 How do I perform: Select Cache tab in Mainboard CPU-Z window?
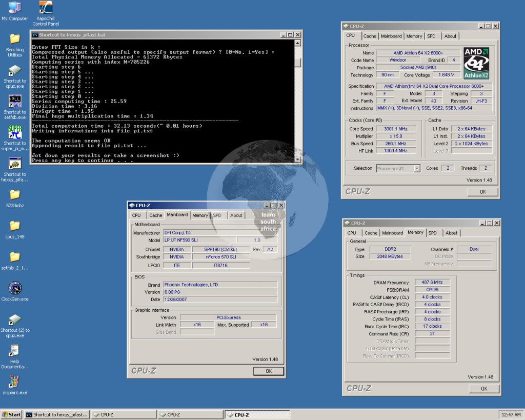pos(155,215)
